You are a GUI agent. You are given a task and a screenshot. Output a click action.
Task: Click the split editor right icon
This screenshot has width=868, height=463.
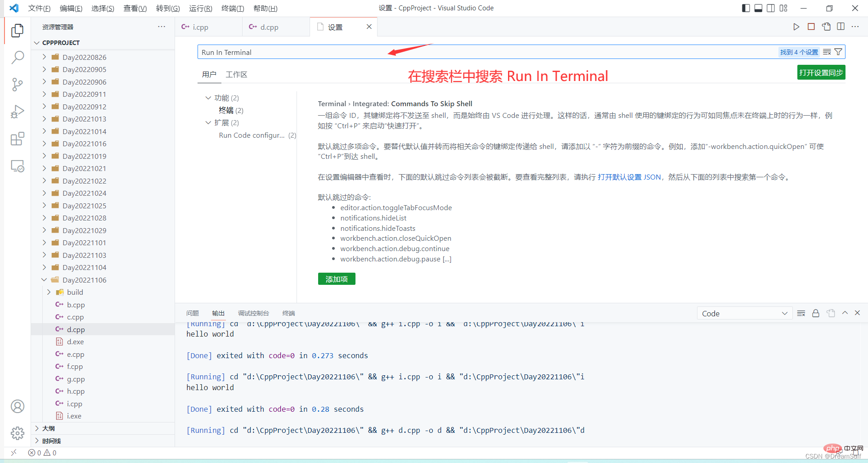[841, 27]
